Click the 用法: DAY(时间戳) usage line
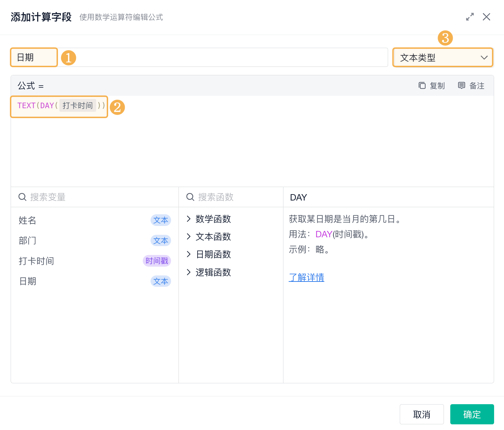The width and height of the screenshot is (504, 430). click(329, 234)
